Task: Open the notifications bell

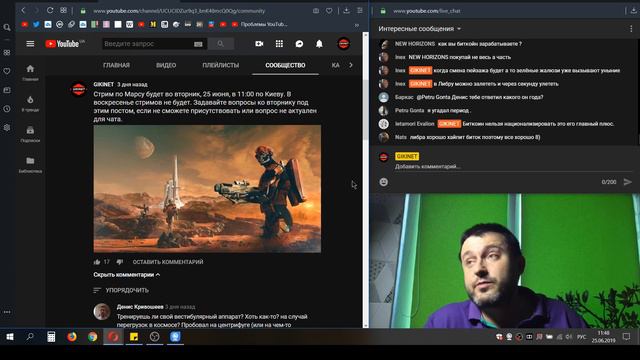Action: click(319, 44)
